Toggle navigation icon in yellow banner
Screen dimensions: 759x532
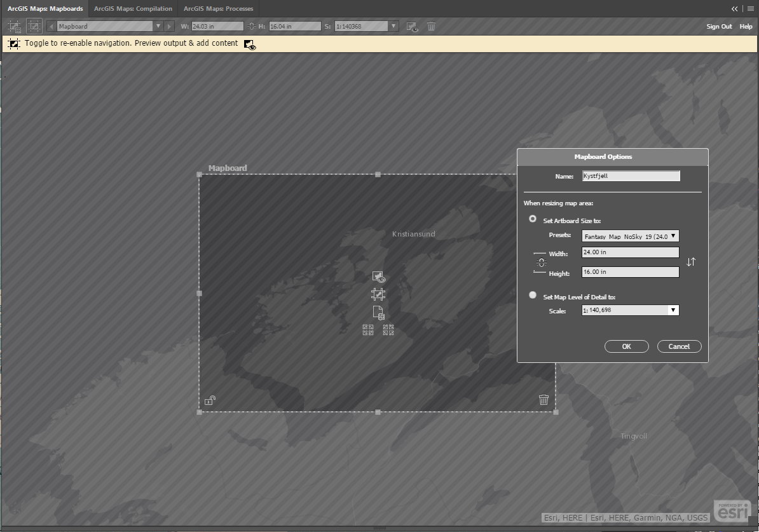[x=14, y=44]
